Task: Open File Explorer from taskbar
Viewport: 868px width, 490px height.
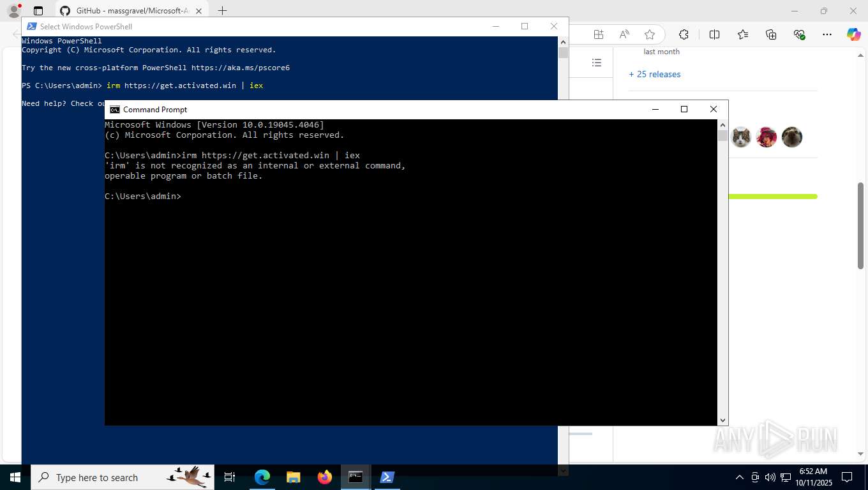Action: pyautogui.click(x=293, y=477)
